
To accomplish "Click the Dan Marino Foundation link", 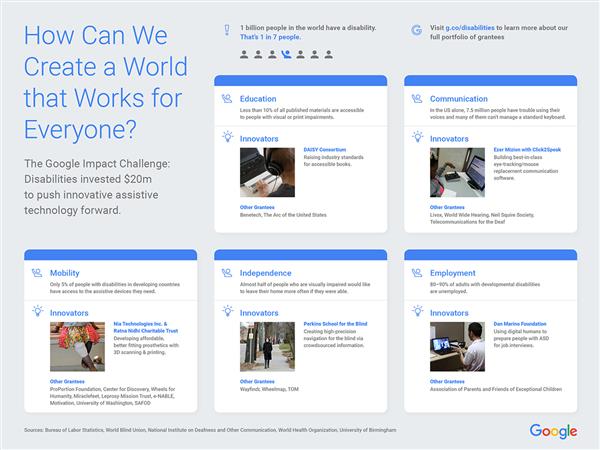I will pyautogui.click(x=520, y=324).
